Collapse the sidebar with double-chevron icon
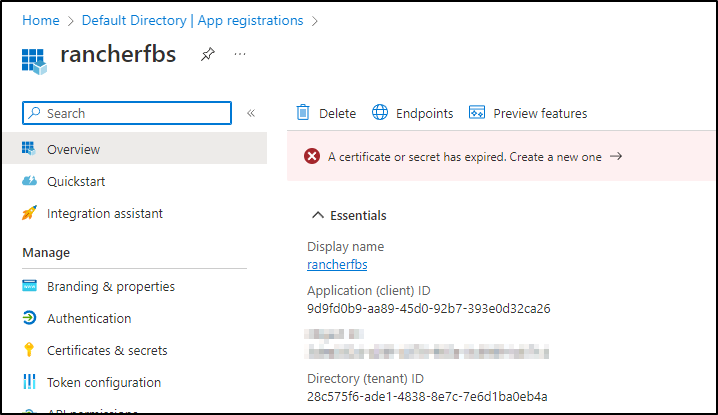 (x=251, y=113)
